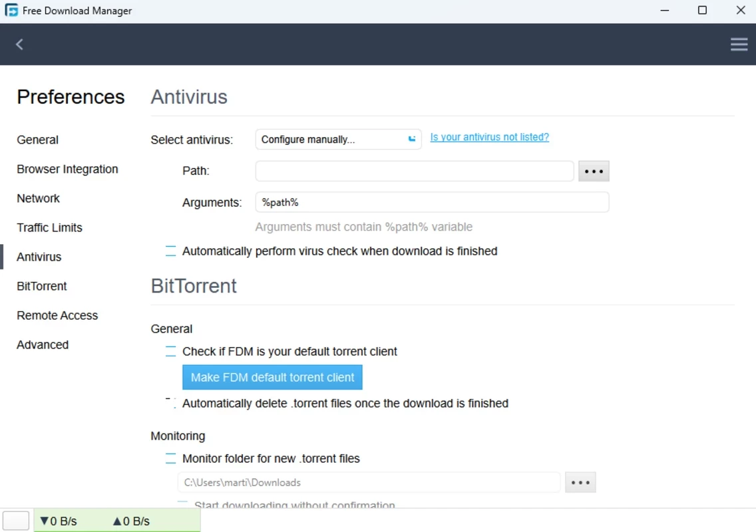Click the empty box in status bar

pos(16,521)
